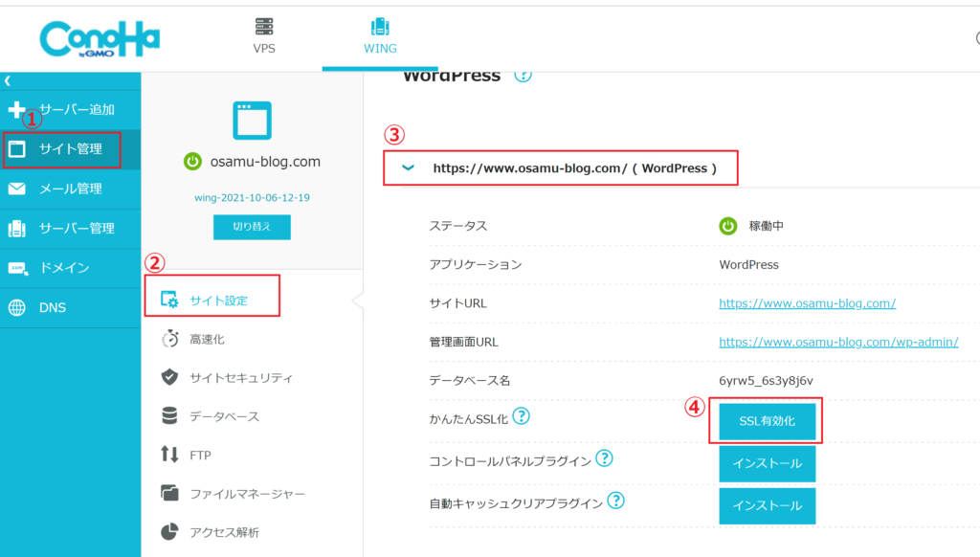Click the osamu-blog.com domain name
The width and height of the screenshot is (980, 557).
tap(265, 162)
